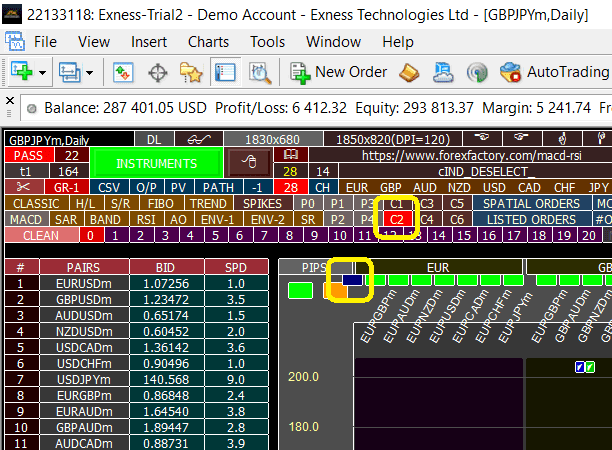The height and width of the screenshot is (450, 612).
Task: Open the File menu
Action: tap(45, 42)
